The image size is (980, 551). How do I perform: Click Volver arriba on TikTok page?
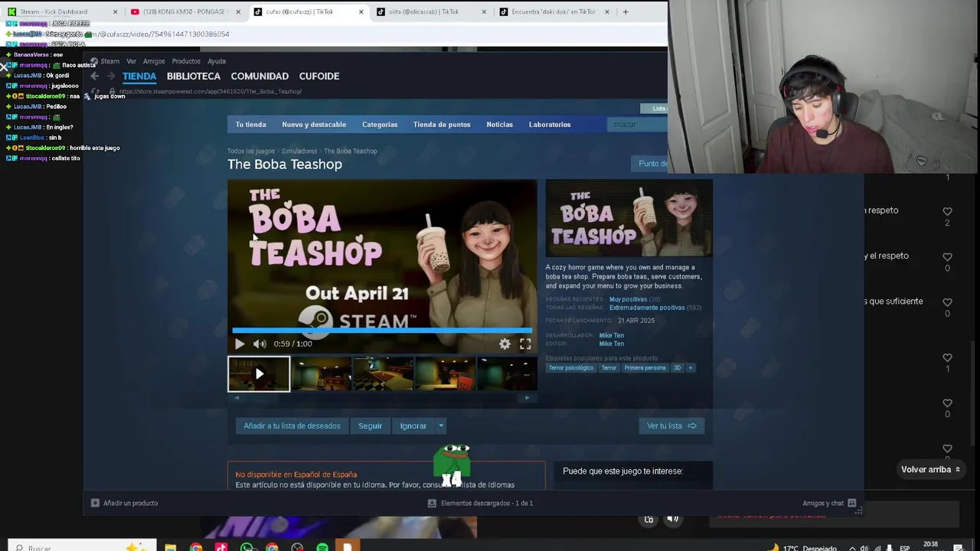pyautogui.click(x=930, y=469)
